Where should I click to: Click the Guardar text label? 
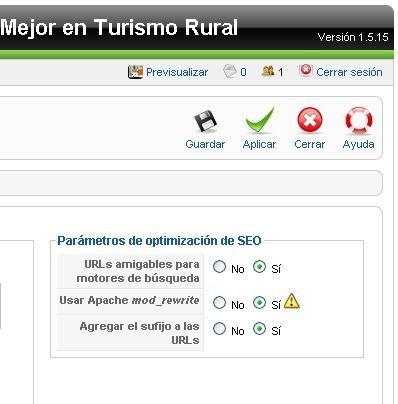[205, 144]
